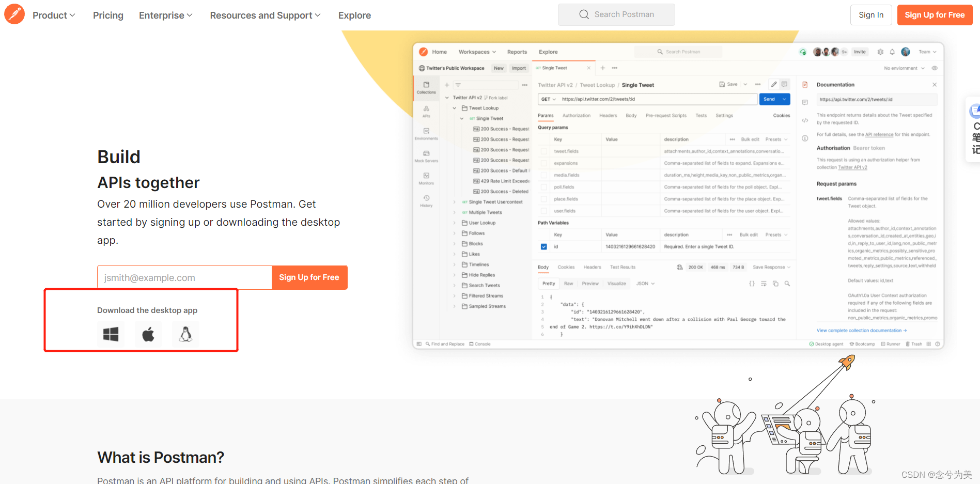The width and height of the screenshot is (980, 484).
Task: Open View complete collection documentation link
Action: (x=862, y=331)
